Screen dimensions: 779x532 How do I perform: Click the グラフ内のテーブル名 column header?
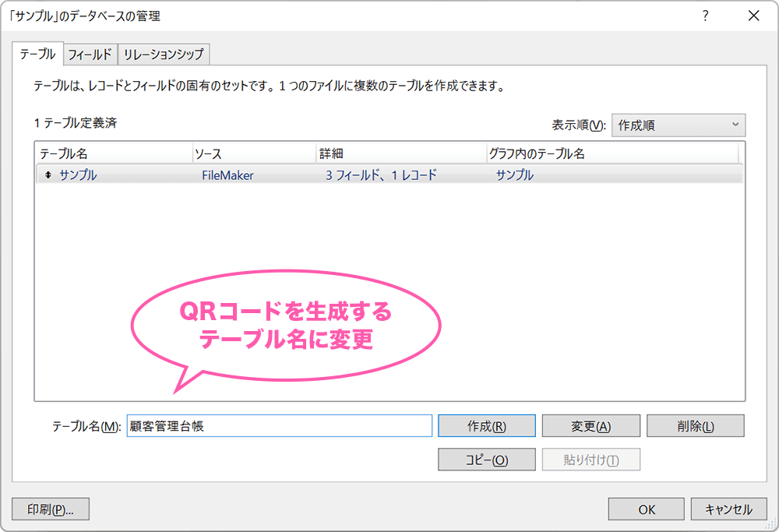545,153
